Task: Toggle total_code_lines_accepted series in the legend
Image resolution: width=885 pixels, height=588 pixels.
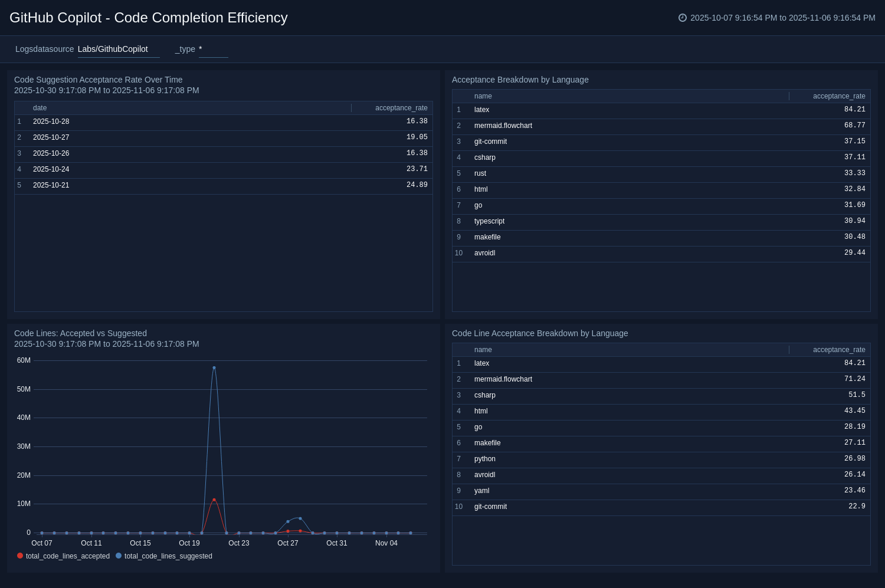Action: pyautogui.click(x=67, y=556)
